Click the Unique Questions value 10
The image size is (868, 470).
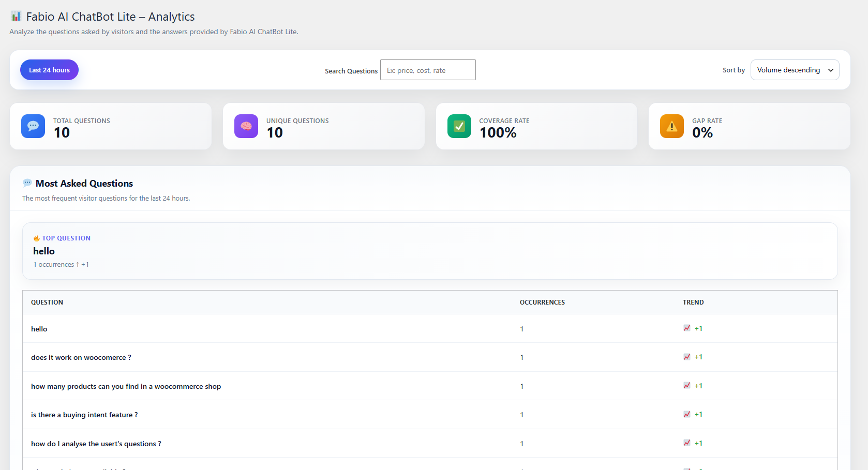[275, 133]
